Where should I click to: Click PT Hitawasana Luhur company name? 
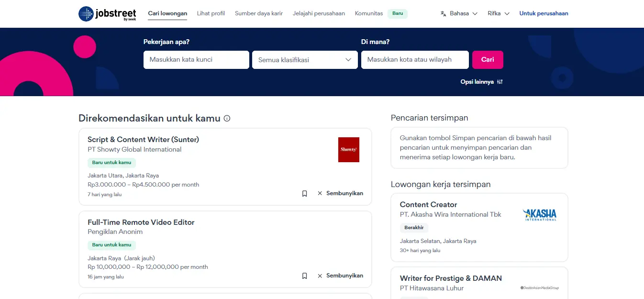432,288
